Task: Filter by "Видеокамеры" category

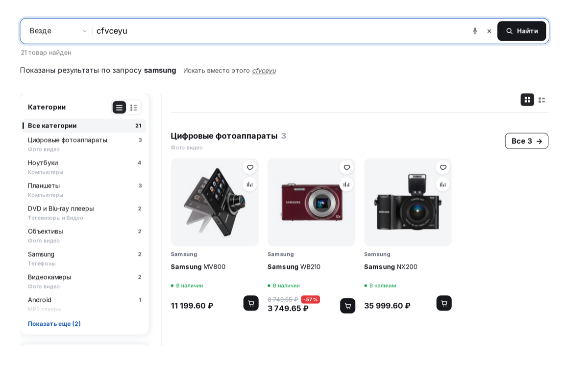Action: pos(84,281)
